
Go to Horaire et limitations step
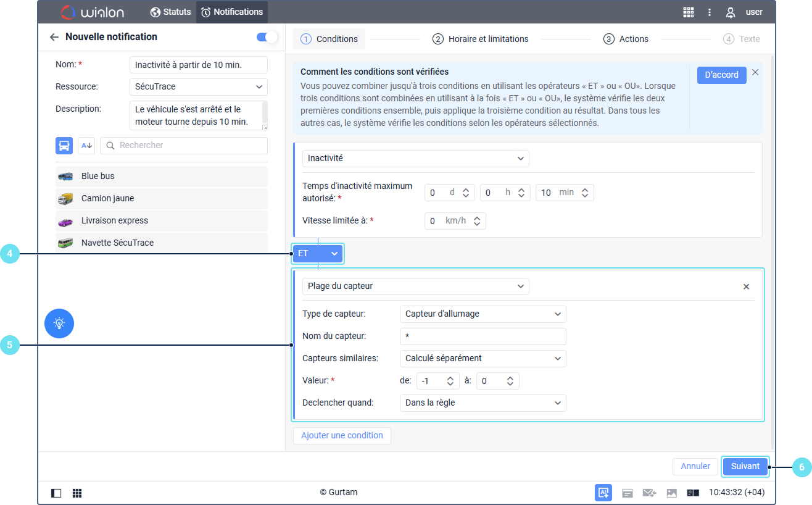pyautogui.click(x=480, y=39)
